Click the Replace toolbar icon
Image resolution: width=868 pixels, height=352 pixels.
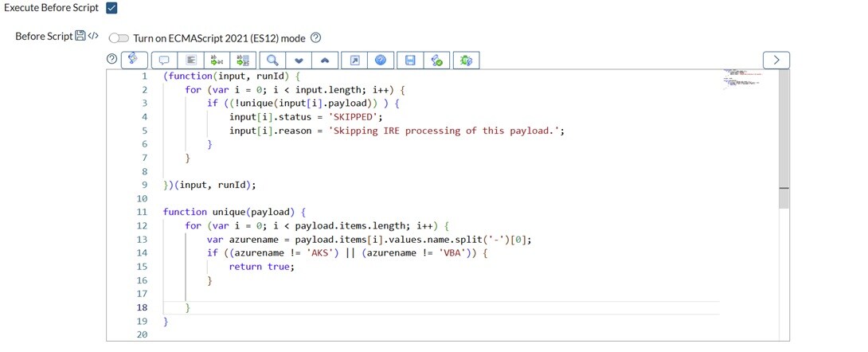[217, 60]
